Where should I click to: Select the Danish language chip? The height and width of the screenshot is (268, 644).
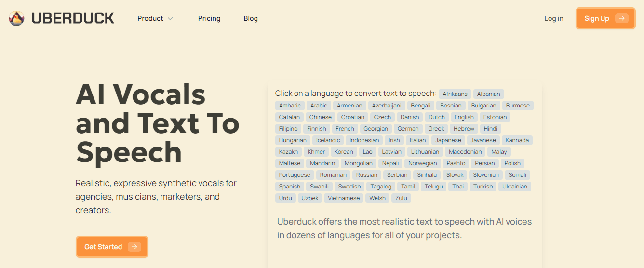click(410, 117)
